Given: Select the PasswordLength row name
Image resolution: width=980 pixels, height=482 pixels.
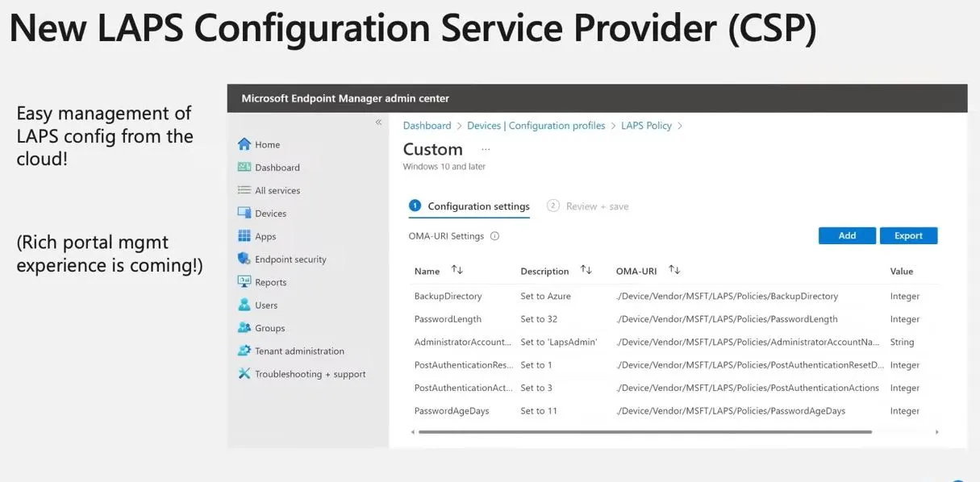Looking at the screenshot, I should point(446,319).
